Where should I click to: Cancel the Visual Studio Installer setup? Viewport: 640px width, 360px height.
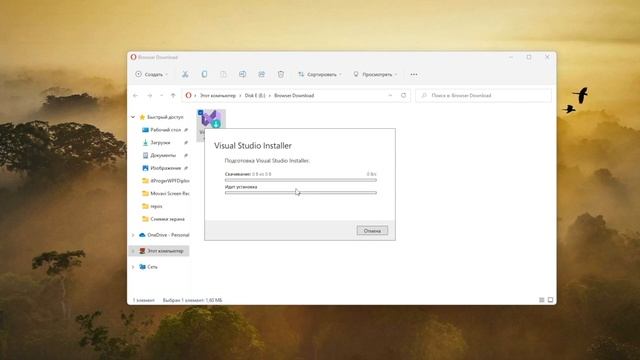tap(372, 231)
